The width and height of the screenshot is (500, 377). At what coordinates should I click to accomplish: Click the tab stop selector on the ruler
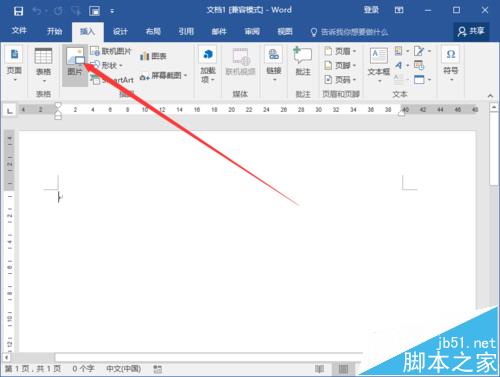click(x=10, y=110)
